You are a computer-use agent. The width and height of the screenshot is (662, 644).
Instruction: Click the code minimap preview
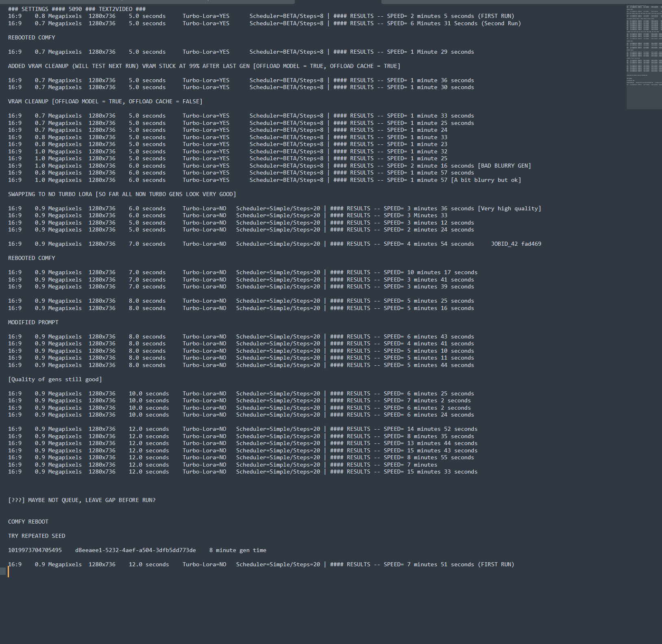(644, 57)
